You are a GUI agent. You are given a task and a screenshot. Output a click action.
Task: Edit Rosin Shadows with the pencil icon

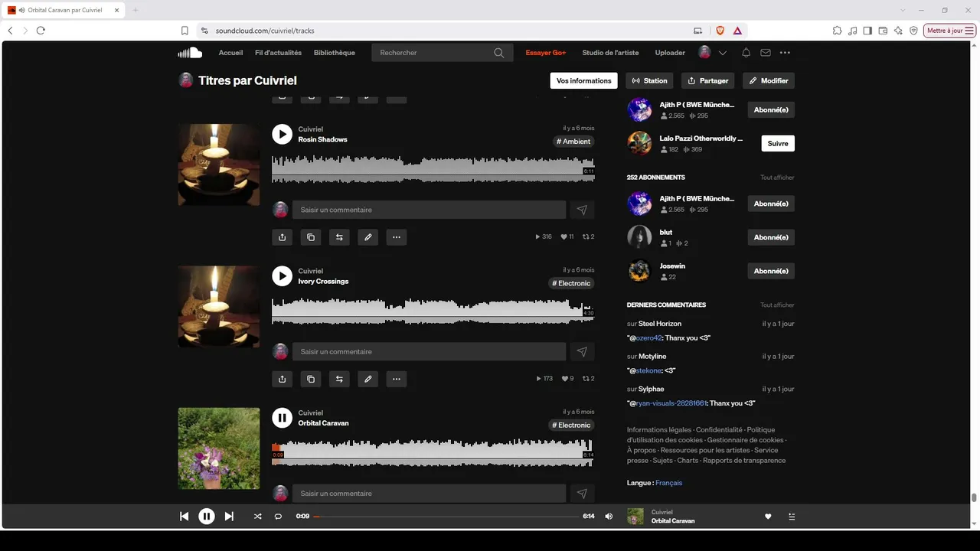click(367, 237)
